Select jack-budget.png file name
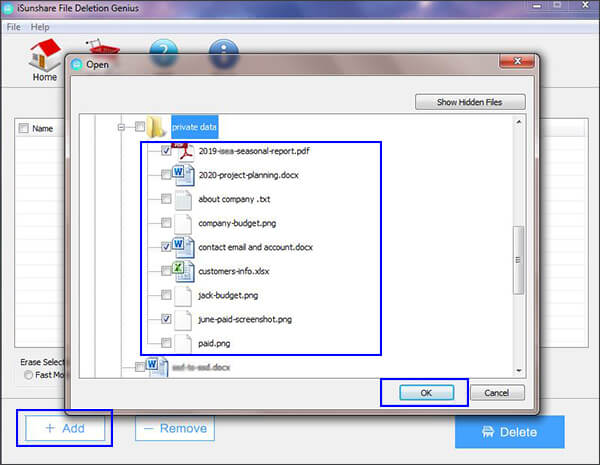This screenshot has width=600, height=465. tap(228, 295)
